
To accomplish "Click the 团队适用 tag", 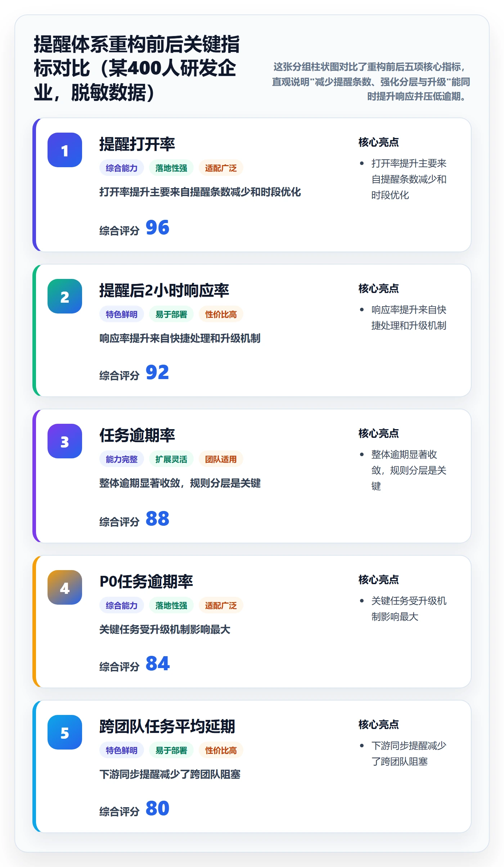I will pos(221,459).
